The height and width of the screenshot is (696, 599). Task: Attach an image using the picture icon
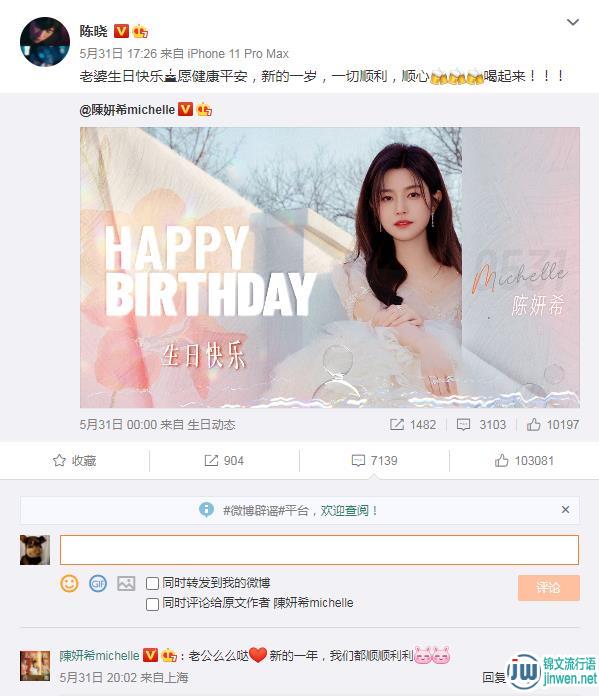pyautogui.click(x=126, y=583)
